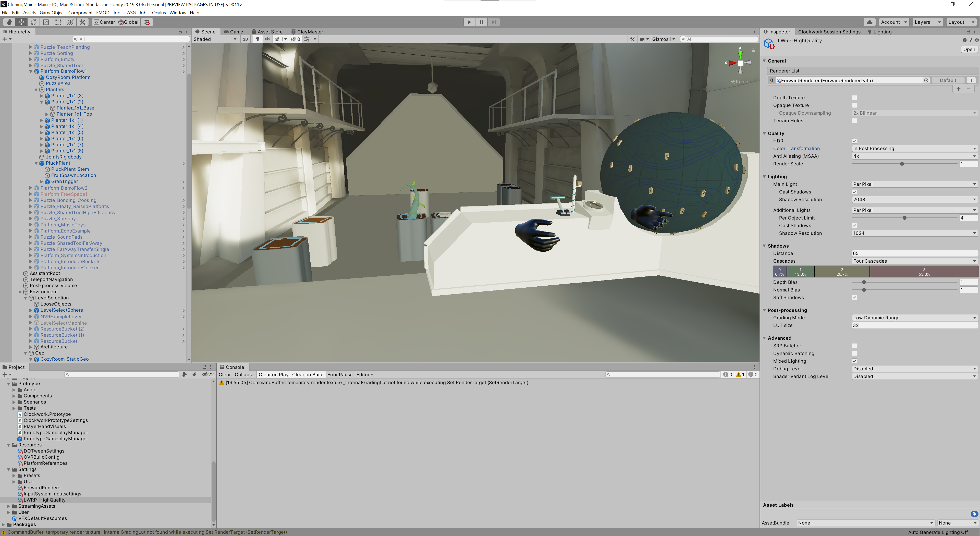Screen dimensions: 980x536
Task: Select the Rotate tool
Action: [33, 22]
